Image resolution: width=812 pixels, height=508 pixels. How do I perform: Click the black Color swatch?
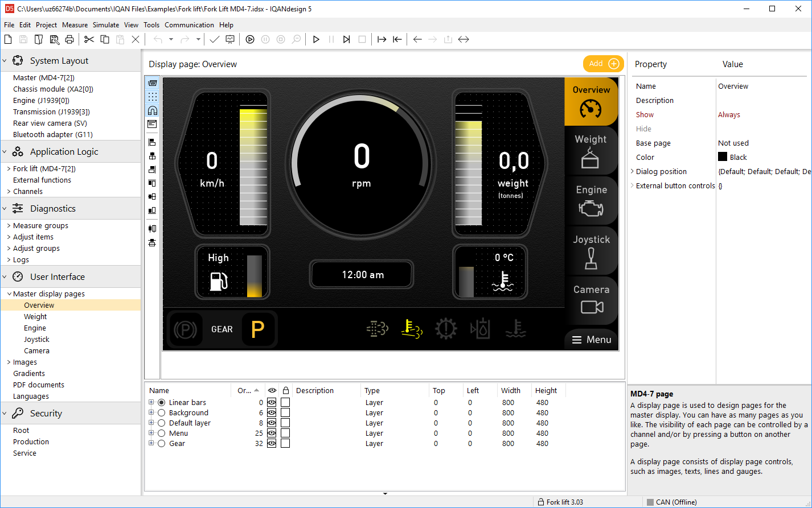click(x=723, y=157)
